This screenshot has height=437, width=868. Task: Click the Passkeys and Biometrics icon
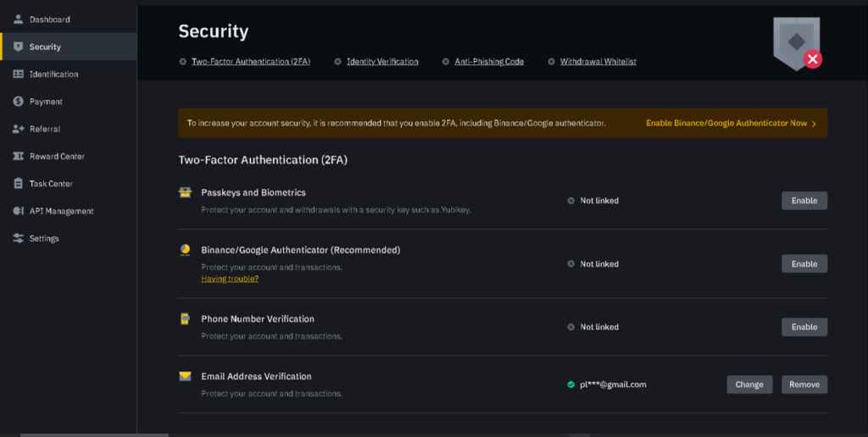tap(185, 192)
